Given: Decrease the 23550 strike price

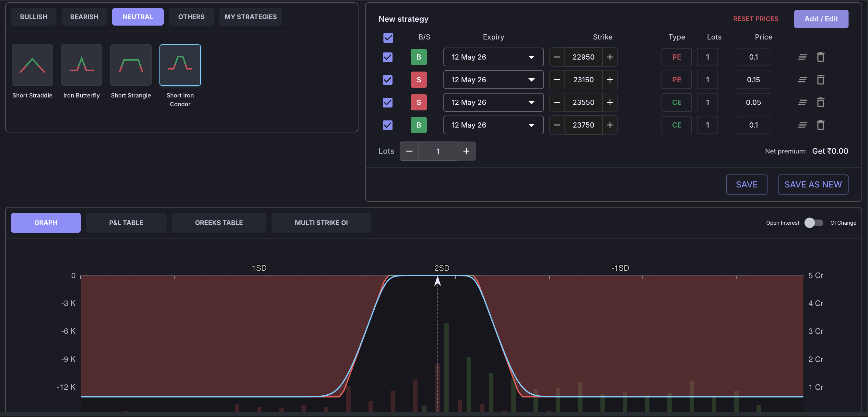Looking at the screenshot, I should (557, 102).
